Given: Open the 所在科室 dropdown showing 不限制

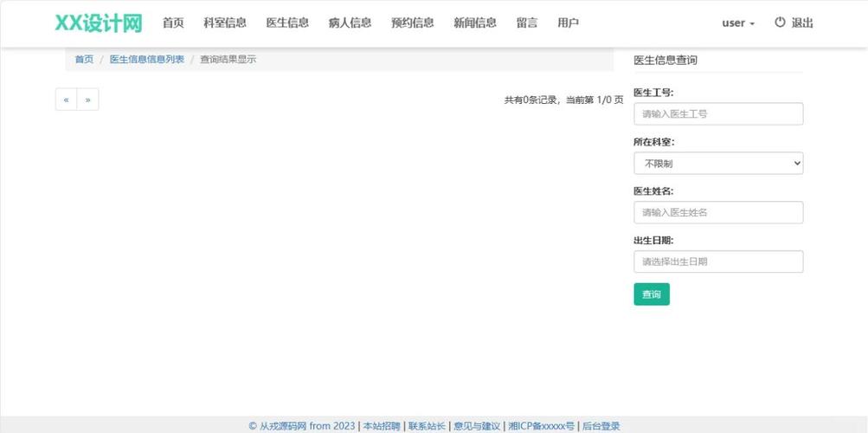Looking at the screenshot, I should point(718,164).
